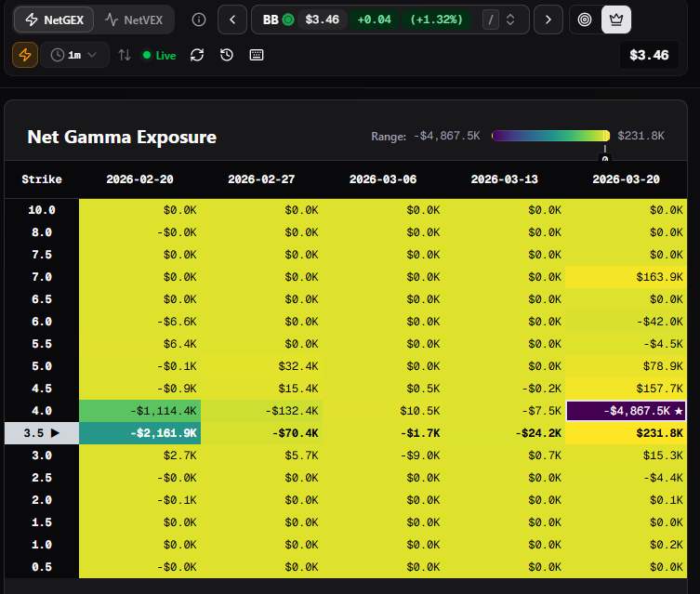Click the $15.3K cell
The image size is (700, 594).
(626, 455)
